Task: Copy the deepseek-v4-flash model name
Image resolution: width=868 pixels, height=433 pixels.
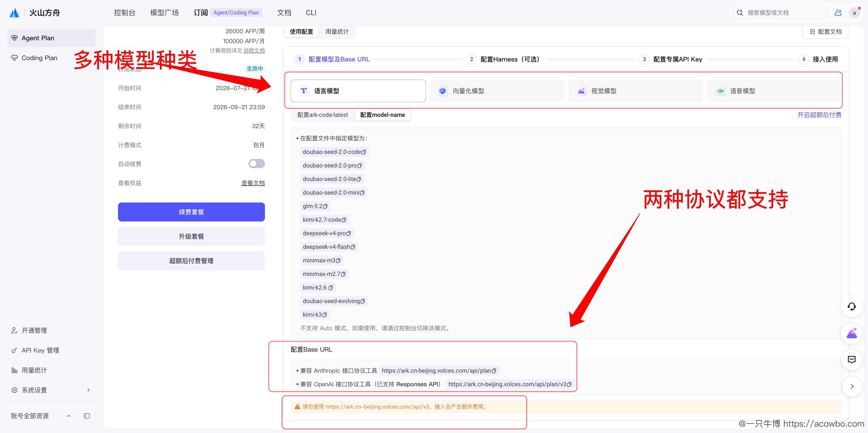Action: (353, 247)
